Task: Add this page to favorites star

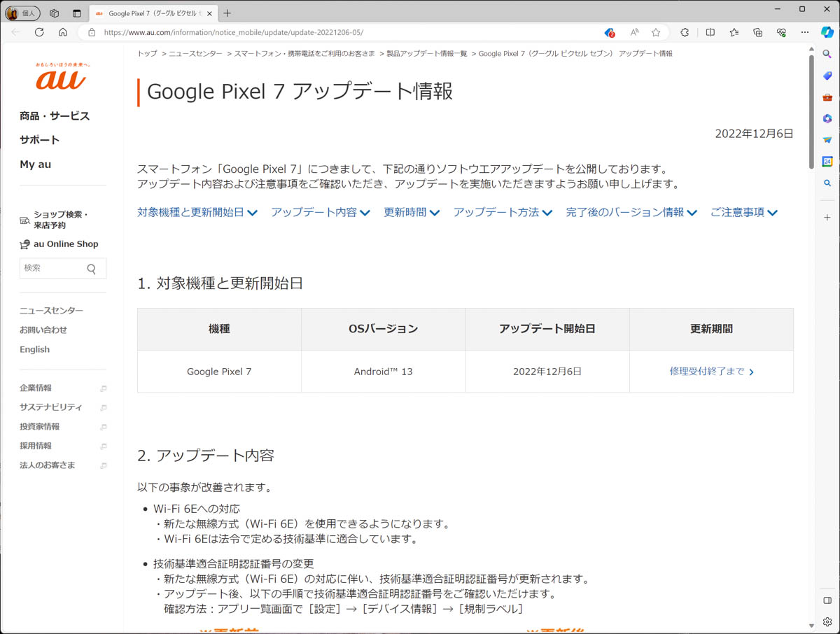Action: coord(656,32)
